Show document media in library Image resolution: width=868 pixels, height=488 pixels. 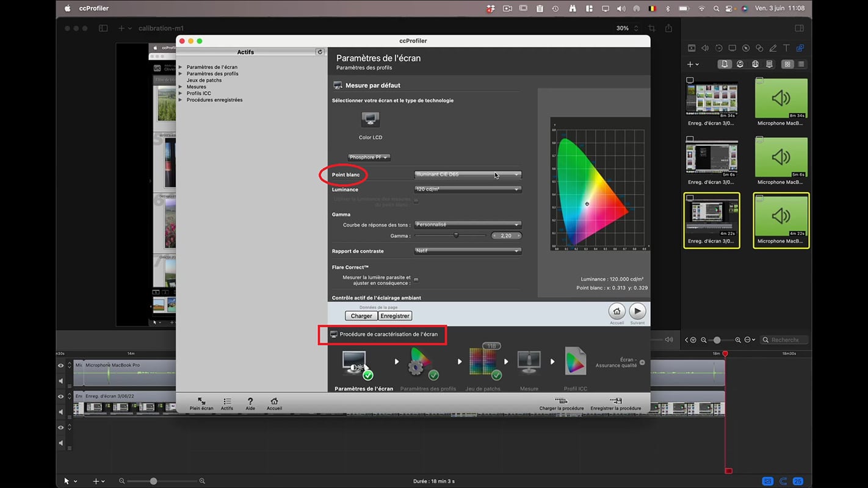coord(725,64)
